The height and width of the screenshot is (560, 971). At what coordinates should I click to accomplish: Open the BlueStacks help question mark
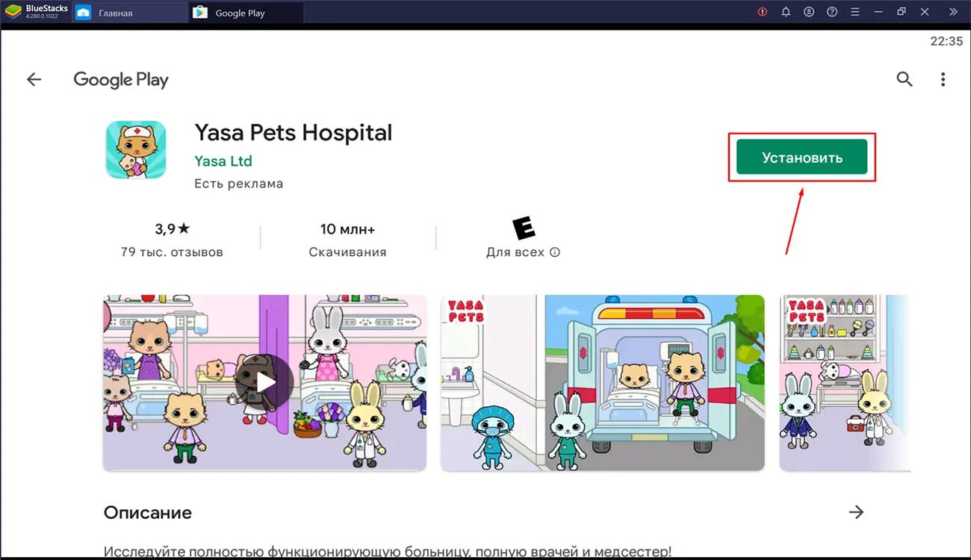[832, 12]
